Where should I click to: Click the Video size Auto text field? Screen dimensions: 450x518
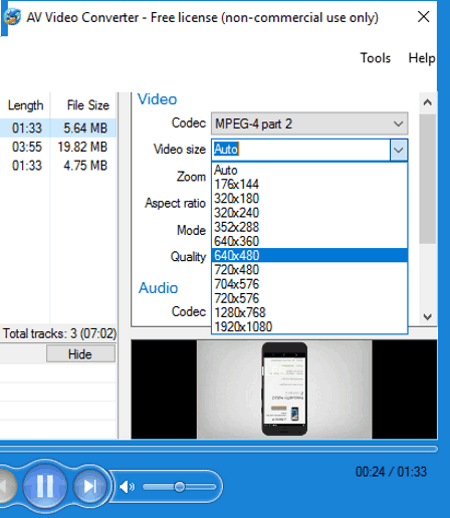pyautogui.click(x=301, y=150)
